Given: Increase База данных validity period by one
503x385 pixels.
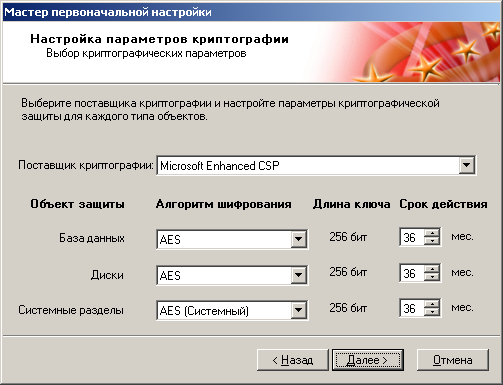Looking at the screenshot, I should (432, 233).
